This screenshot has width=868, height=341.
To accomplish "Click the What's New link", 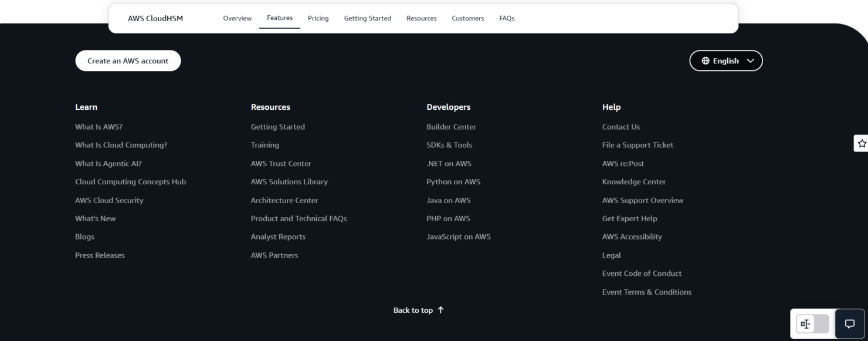I will coord(96,218).
